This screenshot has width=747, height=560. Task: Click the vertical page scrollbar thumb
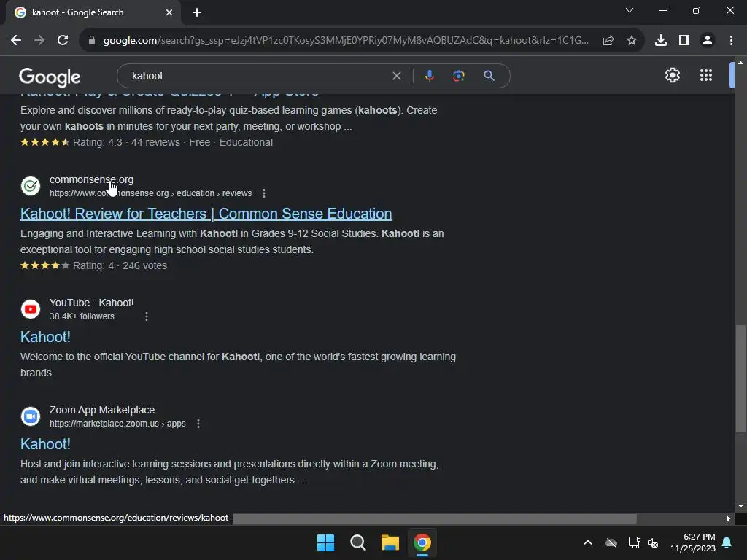point(740,378)
